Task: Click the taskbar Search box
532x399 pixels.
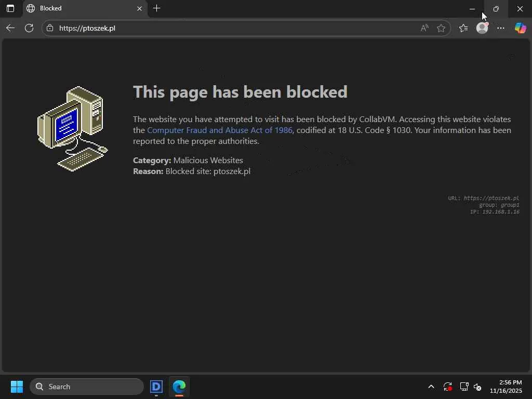Action: 87,387
